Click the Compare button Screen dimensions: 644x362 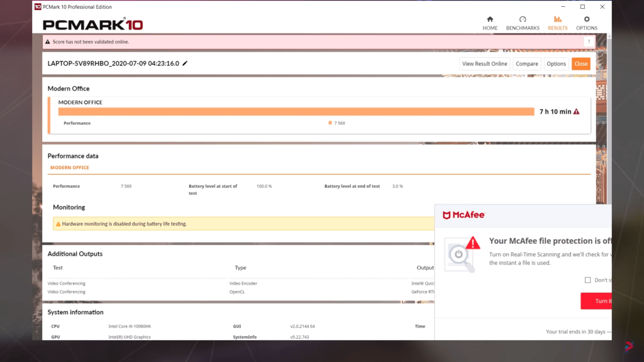(526, 63)
